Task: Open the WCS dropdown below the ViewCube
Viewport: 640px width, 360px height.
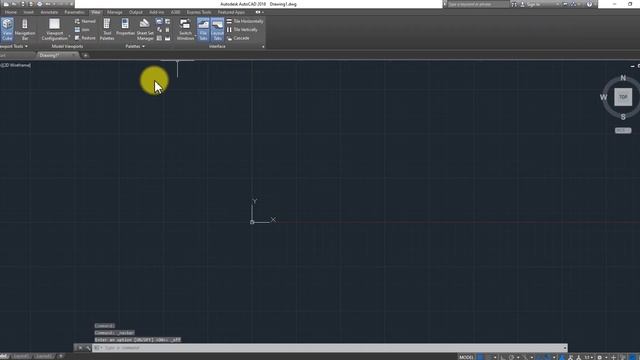Action: [x=623, y=131]
